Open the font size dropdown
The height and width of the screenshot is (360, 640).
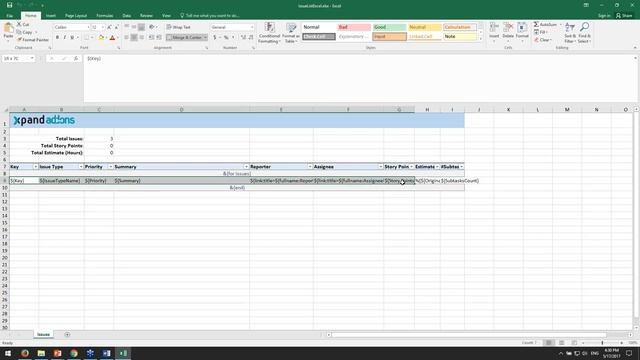[103, 27]
